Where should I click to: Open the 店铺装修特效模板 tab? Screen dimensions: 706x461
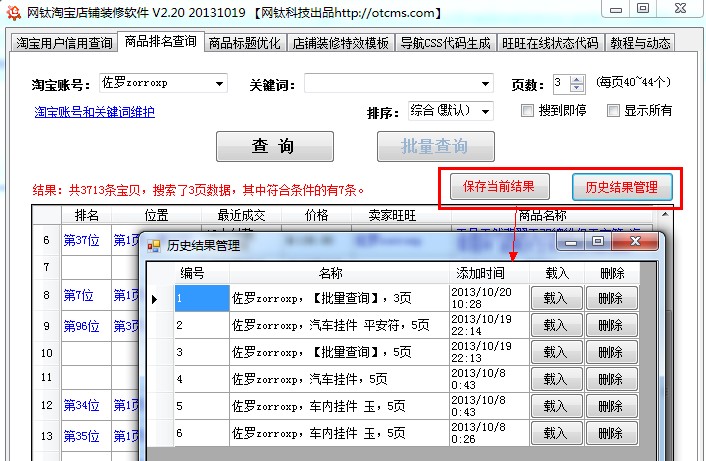coord(340,43)
